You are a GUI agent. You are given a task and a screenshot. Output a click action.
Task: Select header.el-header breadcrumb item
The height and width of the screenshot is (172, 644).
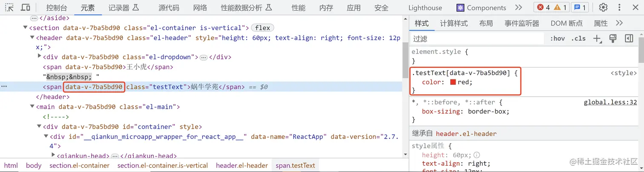coord(242,166)
